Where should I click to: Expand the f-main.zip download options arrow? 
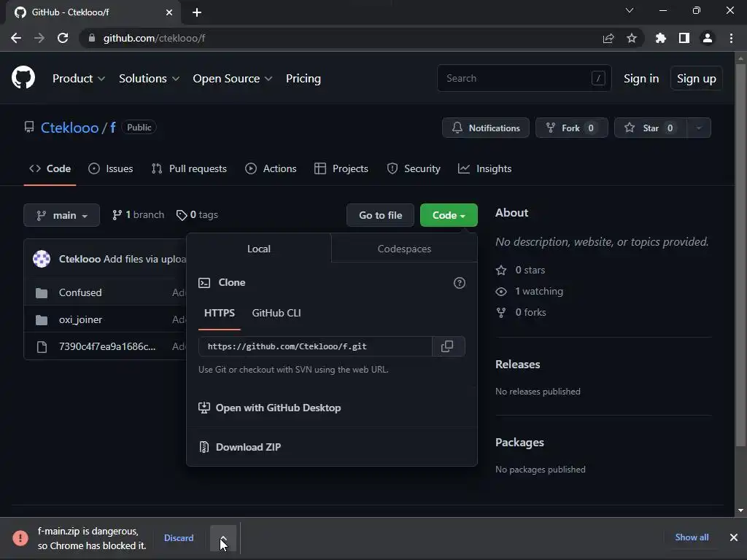[x=223, y=538]
